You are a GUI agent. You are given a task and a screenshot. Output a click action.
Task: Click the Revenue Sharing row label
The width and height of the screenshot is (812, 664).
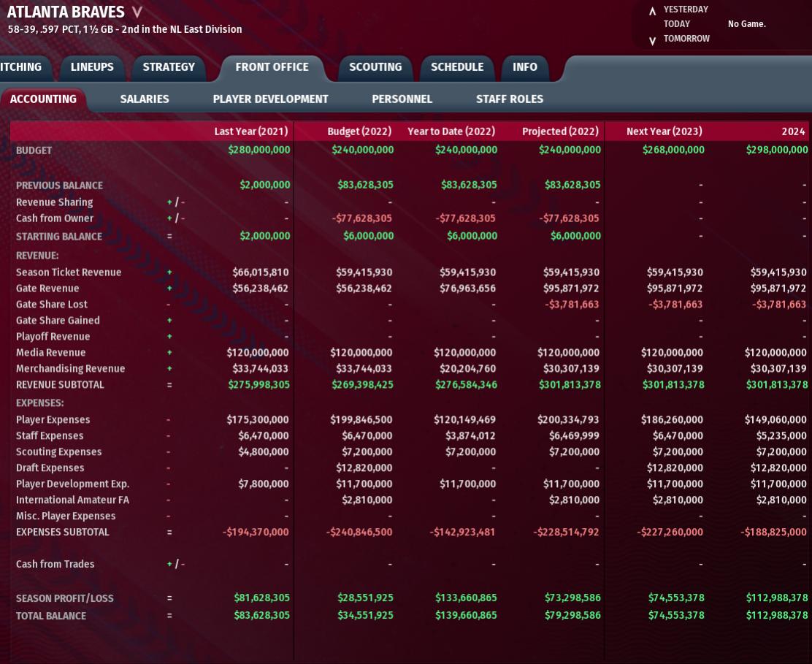click(x=54, y=202)
